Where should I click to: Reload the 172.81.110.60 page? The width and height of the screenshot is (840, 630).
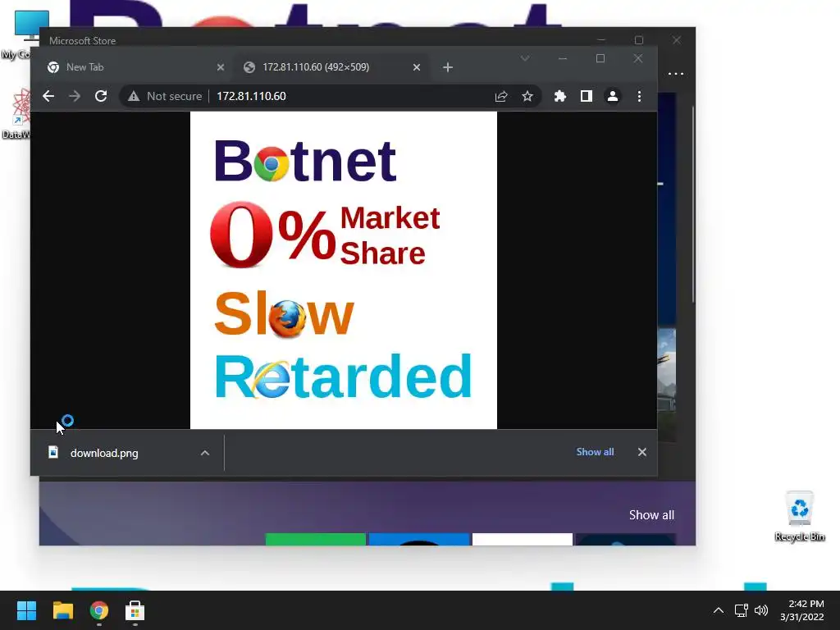point(101,97)
